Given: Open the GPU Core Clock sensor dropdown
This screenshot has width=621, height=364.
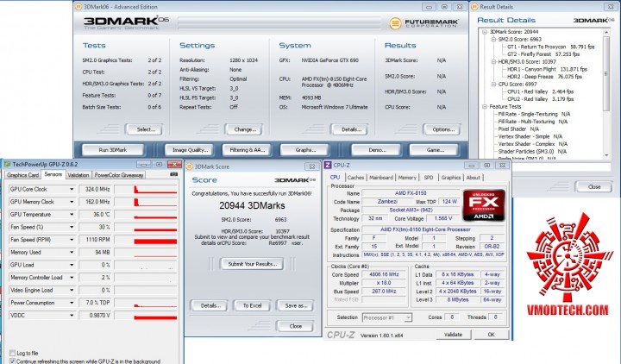Looking at the screenshot, I should 72,189.
